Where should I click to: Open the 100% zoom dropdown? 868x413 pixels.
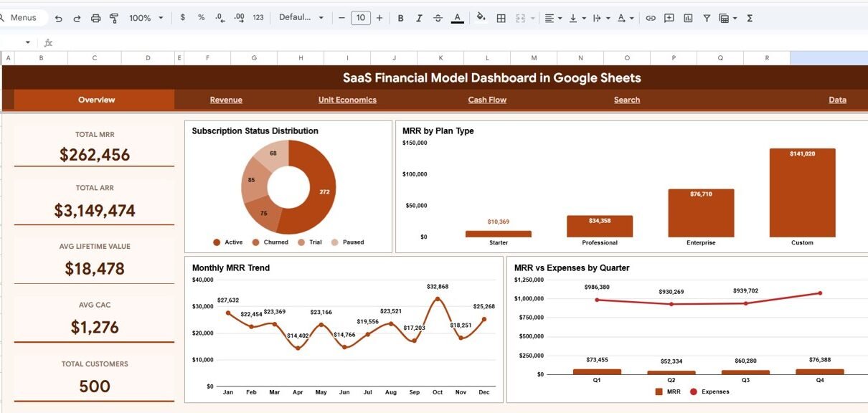pos(146,18)
